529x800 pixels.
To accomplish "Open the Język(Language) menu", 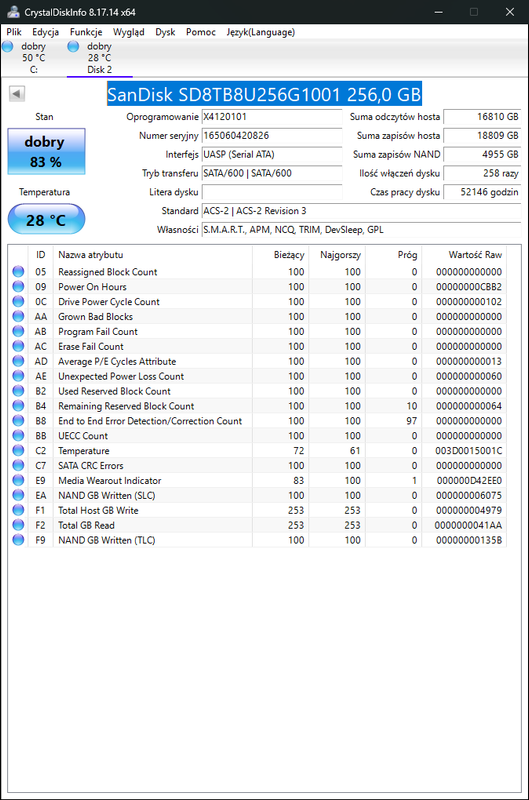I will pos(261,32).
